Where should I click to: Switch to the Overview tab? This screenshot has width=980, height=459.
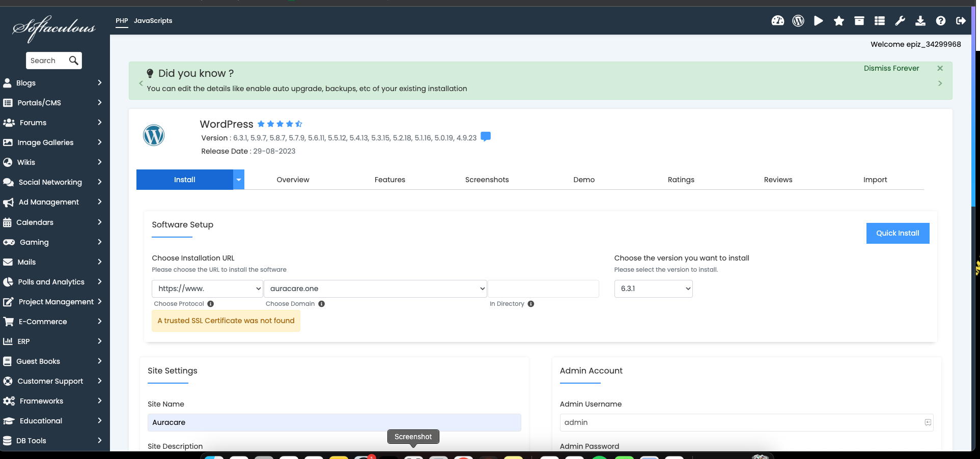pos(293,180)
